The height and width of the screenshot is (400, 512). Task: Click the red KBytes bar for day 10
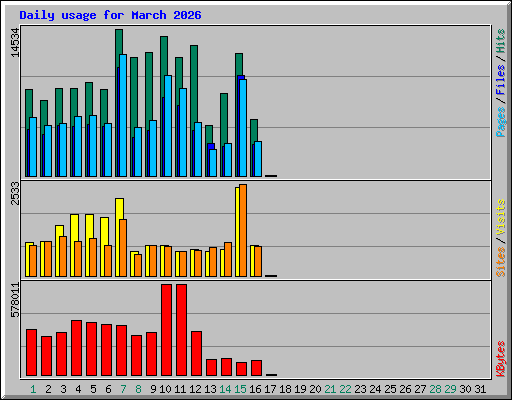point(166,330)
